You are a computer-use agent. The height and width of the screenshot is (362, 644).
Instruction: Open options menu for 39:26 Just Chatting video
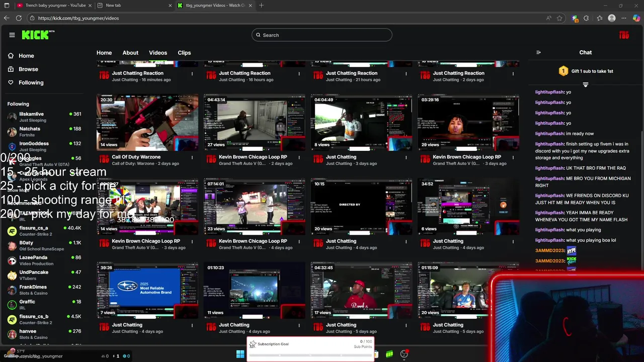[x=192, y=325]
